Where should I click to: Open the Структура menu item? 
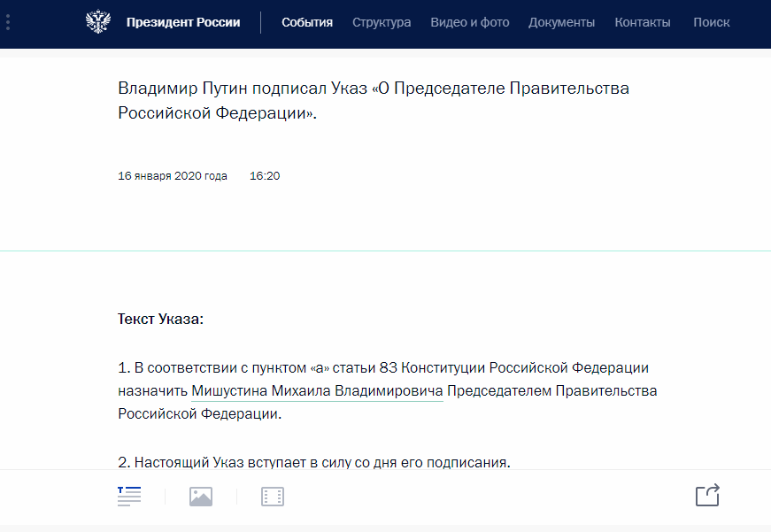[382, 22]
